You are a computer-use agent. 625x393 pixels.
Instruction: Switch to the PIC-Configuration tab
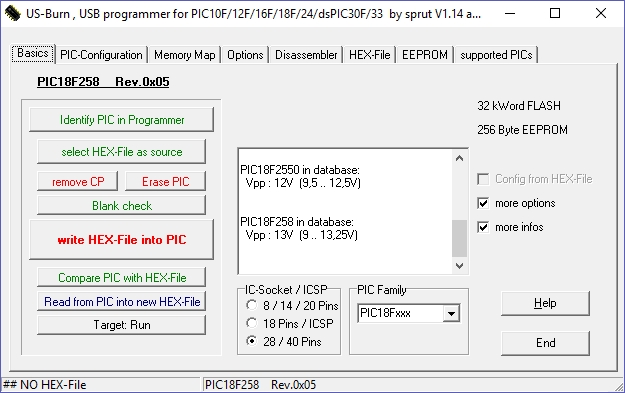tap(101, 55)
